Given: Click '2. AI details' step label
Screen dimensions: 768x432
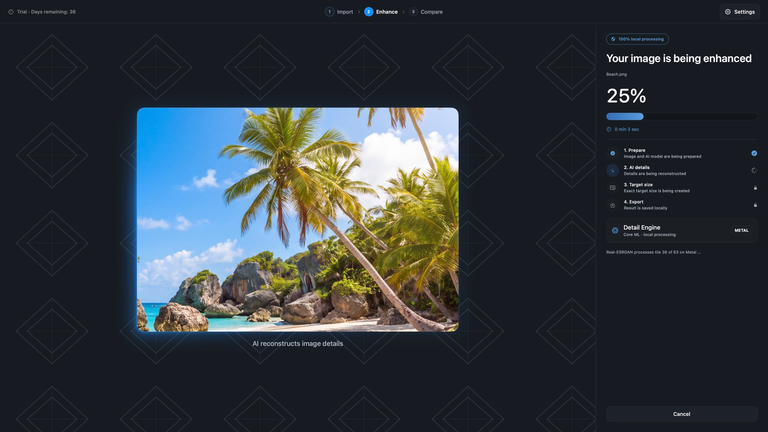Looking at the screenshot, I should click(x=636, y=168).
